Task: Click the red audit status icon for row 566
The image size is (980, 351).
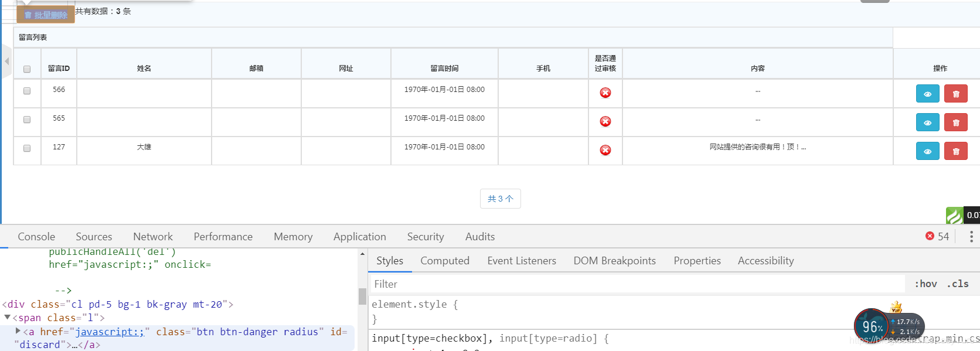Action: (605, 93)
